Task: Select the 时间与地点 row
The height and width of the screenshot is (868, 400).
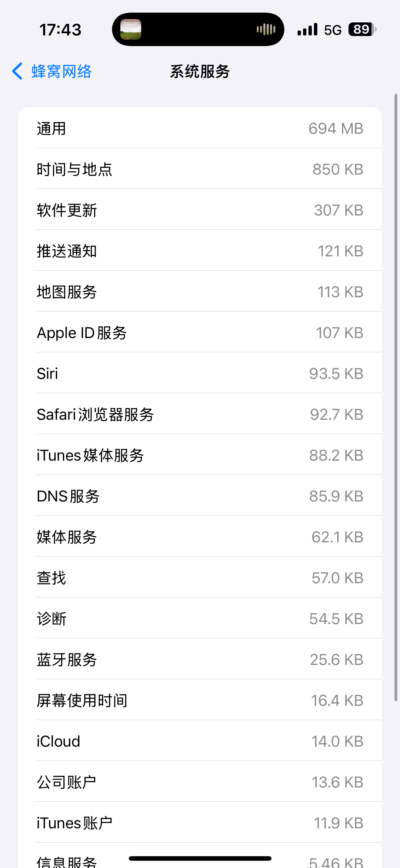Action: click(200, 169)
